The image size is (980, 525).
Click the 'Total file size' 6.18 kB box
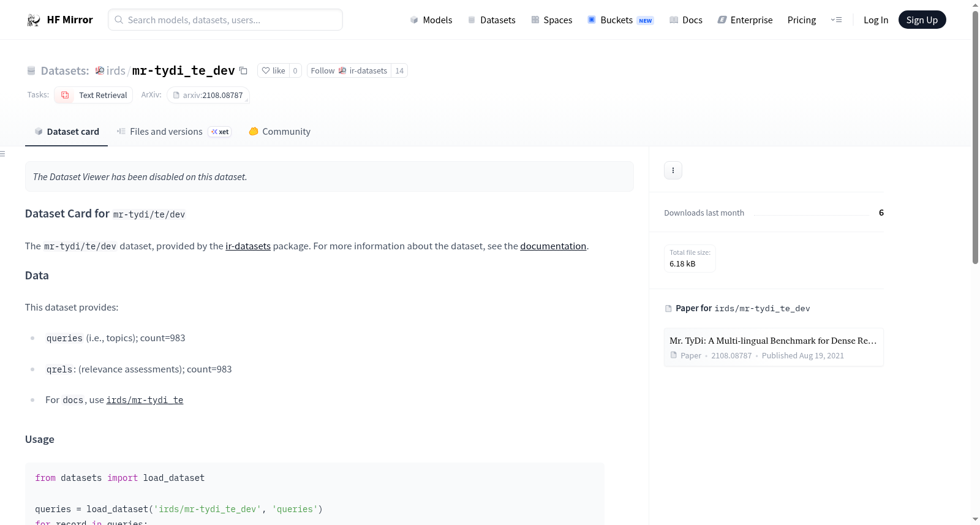[690, 259]
